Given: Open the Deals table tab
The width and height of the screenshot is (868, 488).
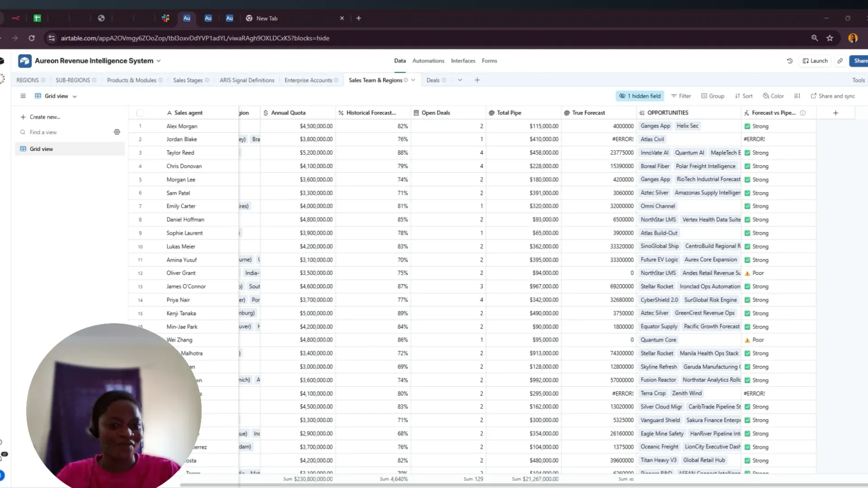Looking at the screenshot, I should (433, 80).
